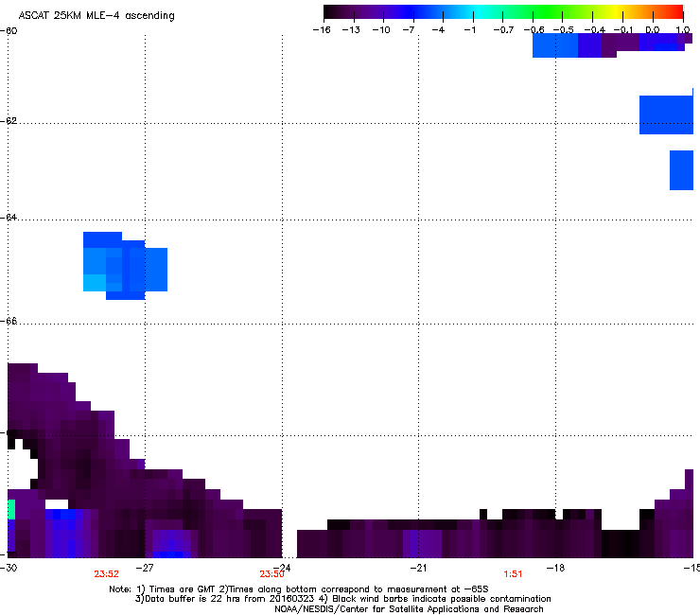Click the red time label '23:50'
The image size is (700, 615).
(271, 574)
